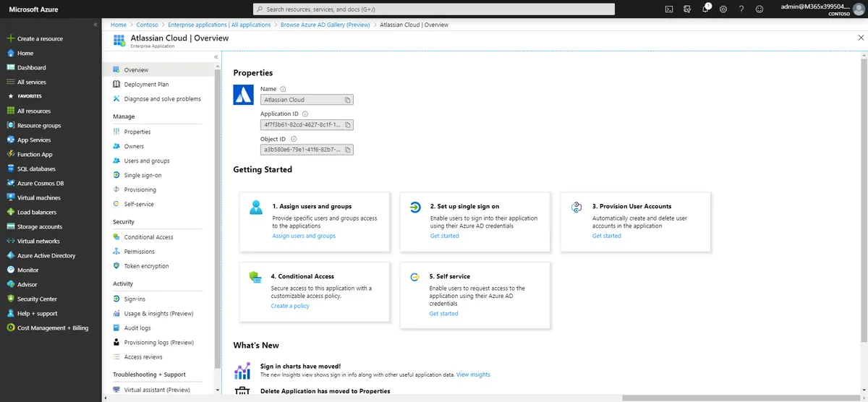Click Assign users and groups link

pos(304,236)
